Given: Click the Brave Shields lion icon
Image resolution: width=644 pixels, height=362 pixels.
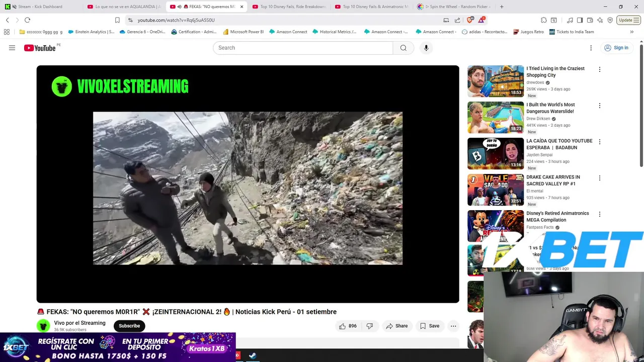Looking at the screenshot, I should coord(470,20).
